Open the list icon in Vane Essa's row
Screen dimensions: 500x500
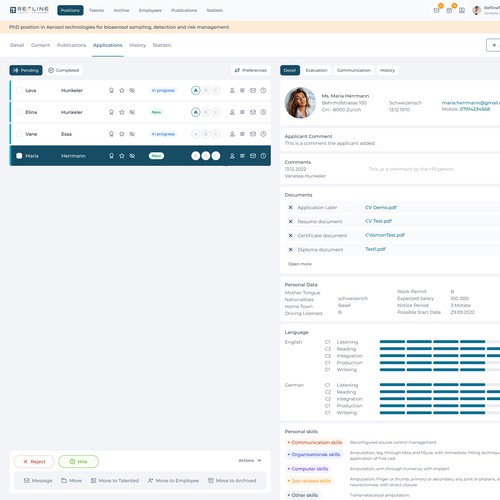tap(242, 134)
